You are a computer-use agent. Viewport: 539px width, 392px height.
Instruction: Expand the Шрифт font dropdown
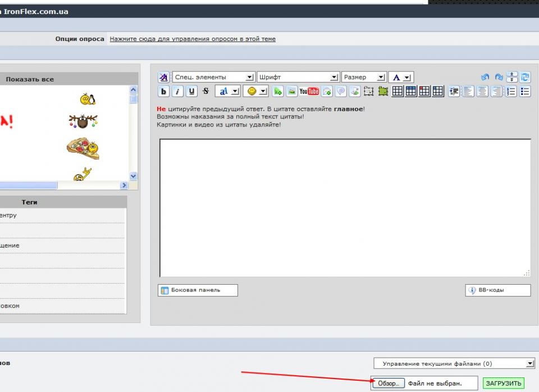pos(334,78)
